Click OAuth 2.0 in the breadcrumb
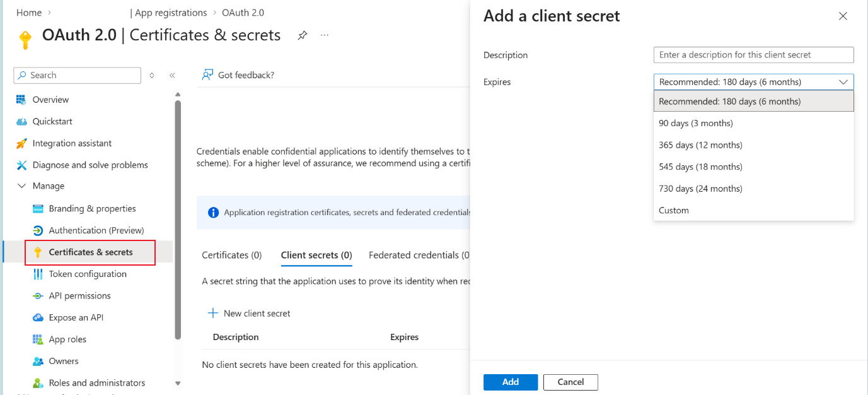The width and height of the screenshot is (868, 395). tap(243, 13)
